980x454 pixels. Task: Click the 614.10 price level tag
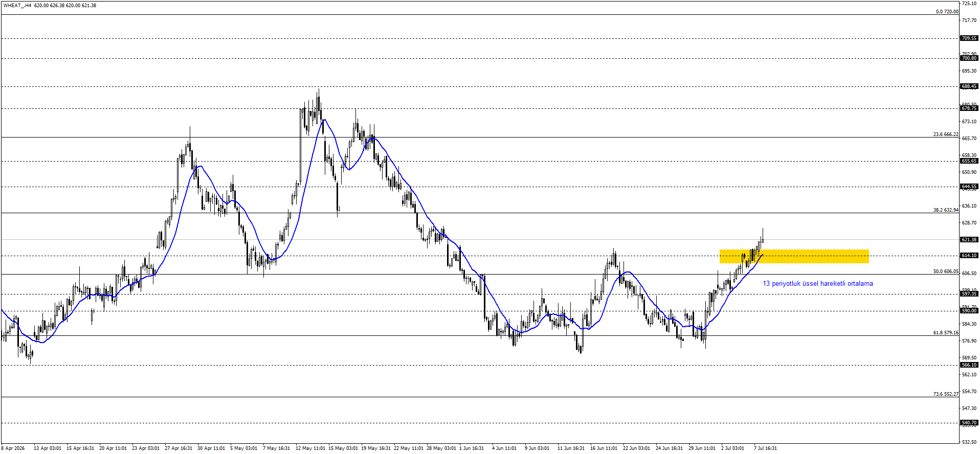pos(969,256)
